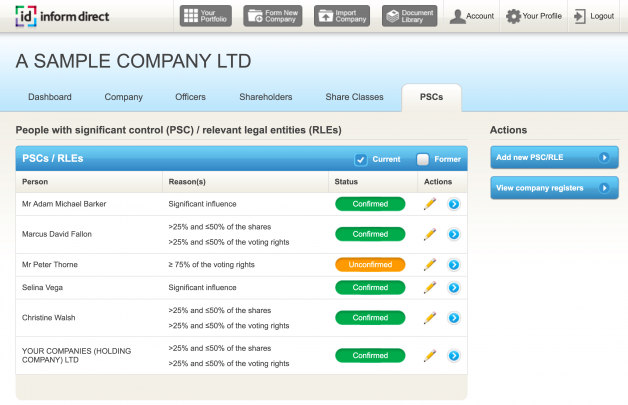628x405 pixels.
Task: Click pencil icon for Christine Walsh
Action: (430, 317)
